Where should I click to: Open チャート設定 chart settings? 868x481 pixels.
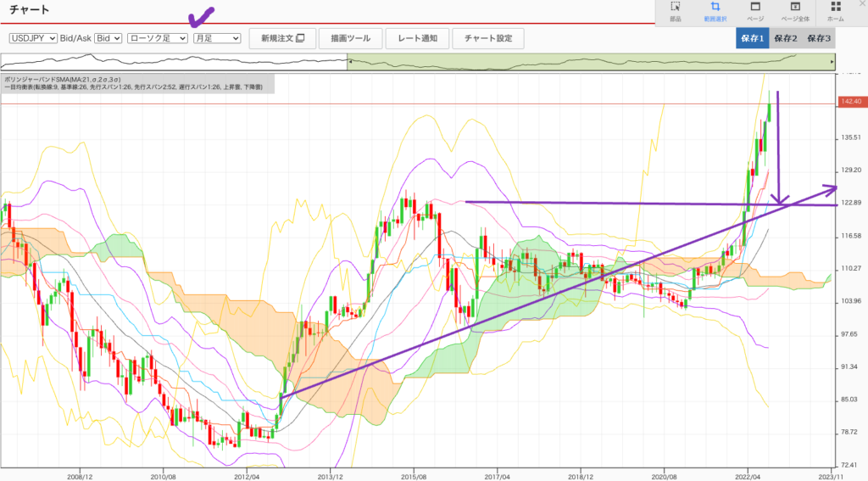pos(487,38)
